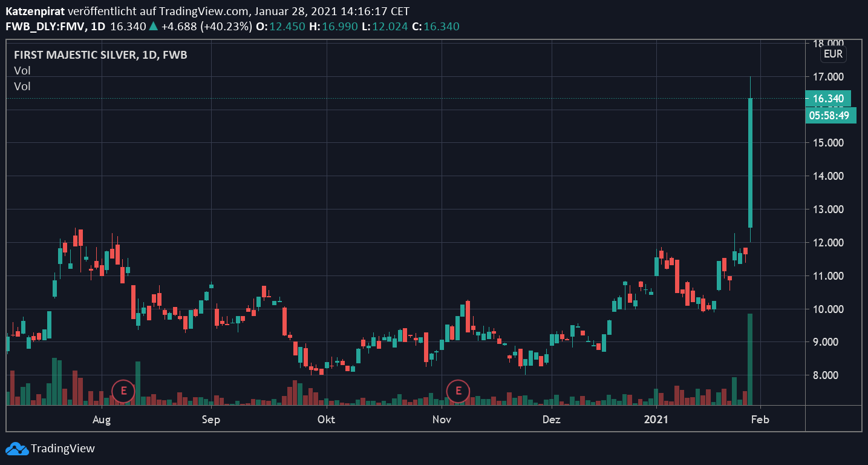Image resolution: width=868 pixels, height=465 pixels.
Task: Click the tallest green volume bar near Feb
Action: [750, 359]
